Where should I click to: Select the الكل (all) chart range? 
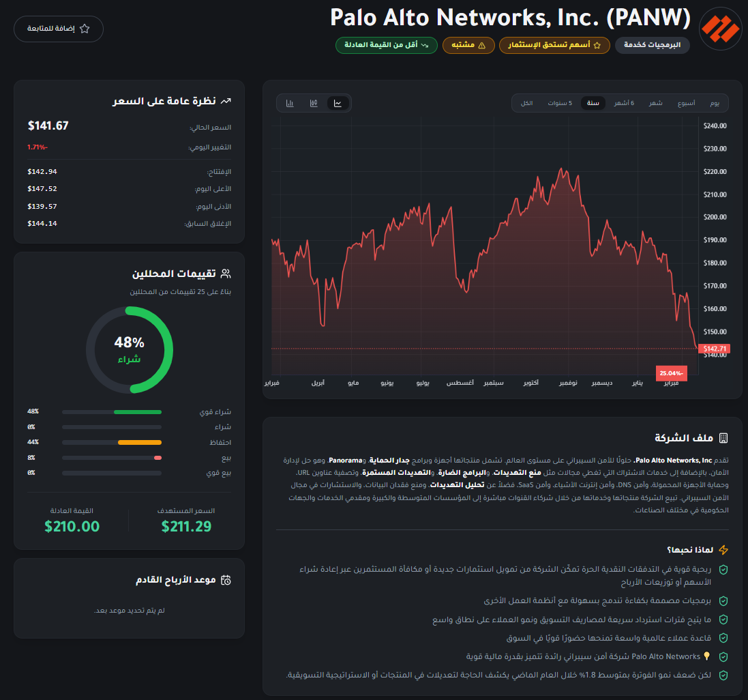(526, 103)
